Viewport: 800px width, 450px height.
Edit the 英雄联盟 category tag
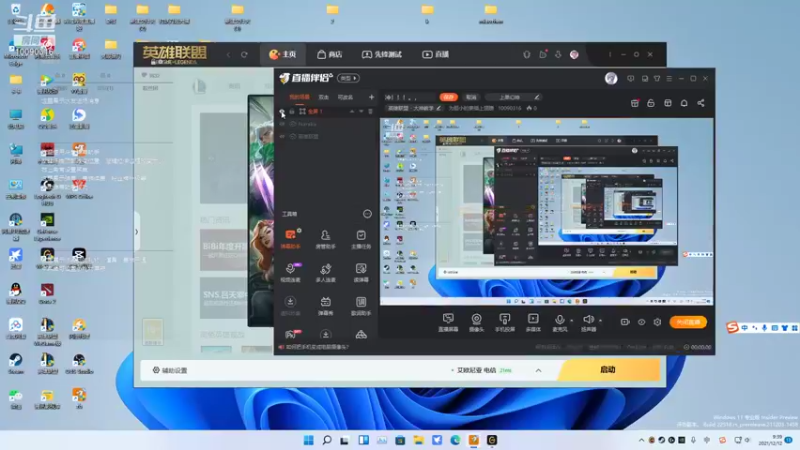414,108
